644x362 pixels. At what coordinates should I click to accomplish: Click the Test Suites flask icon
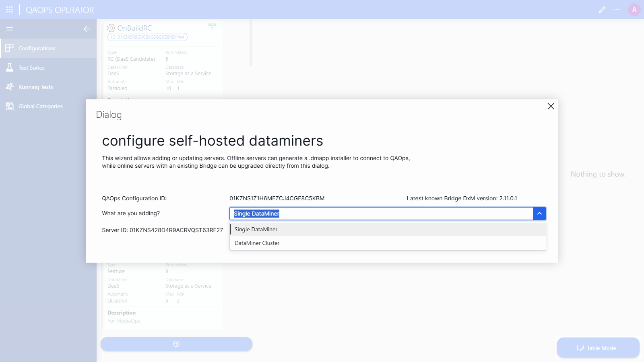pyautogui.click(x=10, y=68)
